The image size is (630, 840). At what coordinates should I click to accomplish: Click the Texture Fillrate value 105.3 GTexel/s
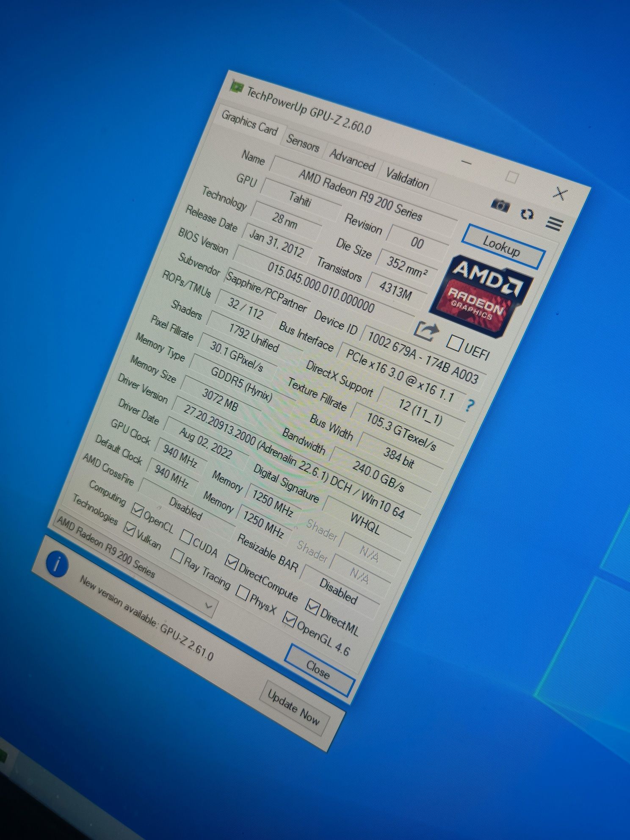401,431
